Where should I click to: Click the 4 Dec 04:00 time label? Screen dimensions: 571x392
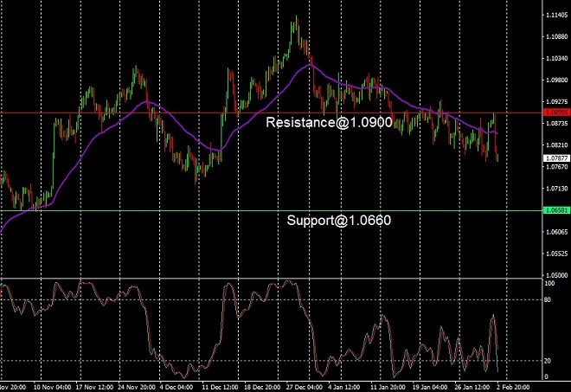(176, 387)
